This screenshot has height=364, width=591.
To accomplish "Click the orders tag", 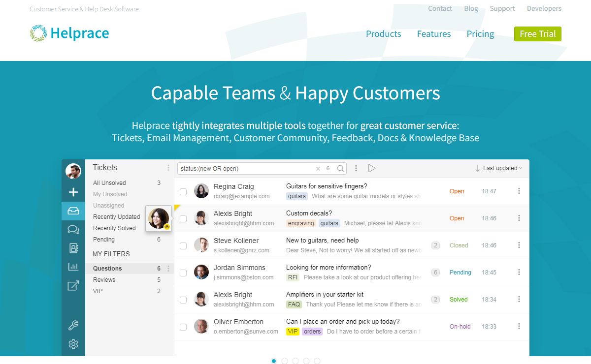I will coord(312,332).
